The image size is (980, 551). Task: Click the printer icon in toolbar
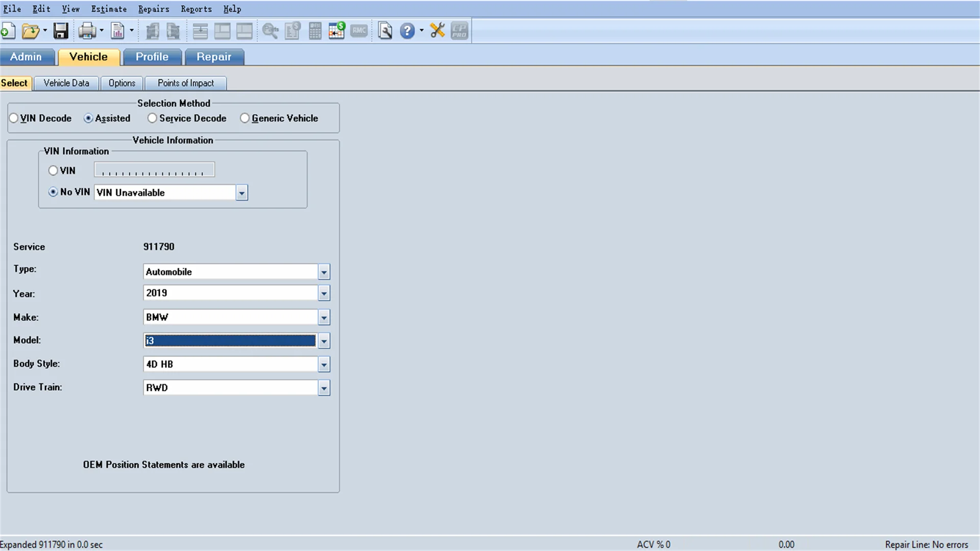(x=87, y=31)
